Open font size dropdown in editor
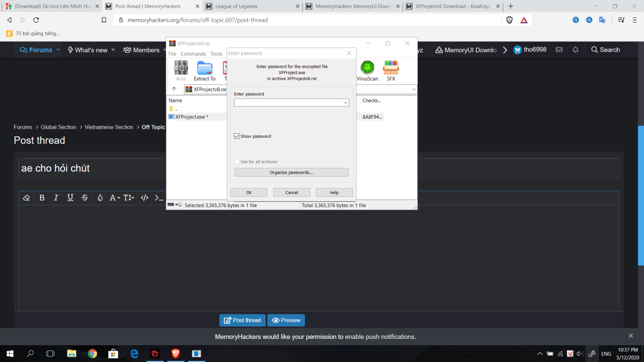 coord(129,198)
